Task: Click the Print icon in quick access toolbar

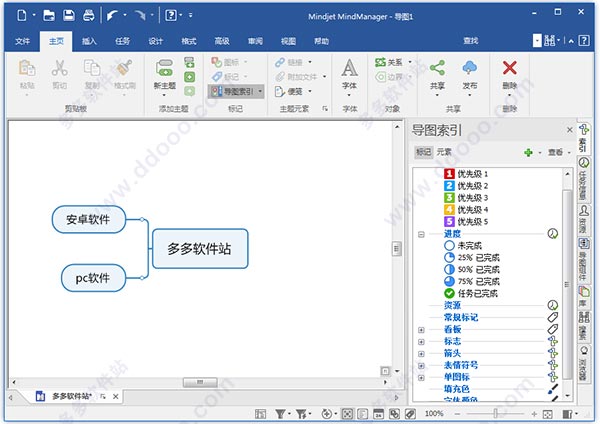Action: pos(89,15)
